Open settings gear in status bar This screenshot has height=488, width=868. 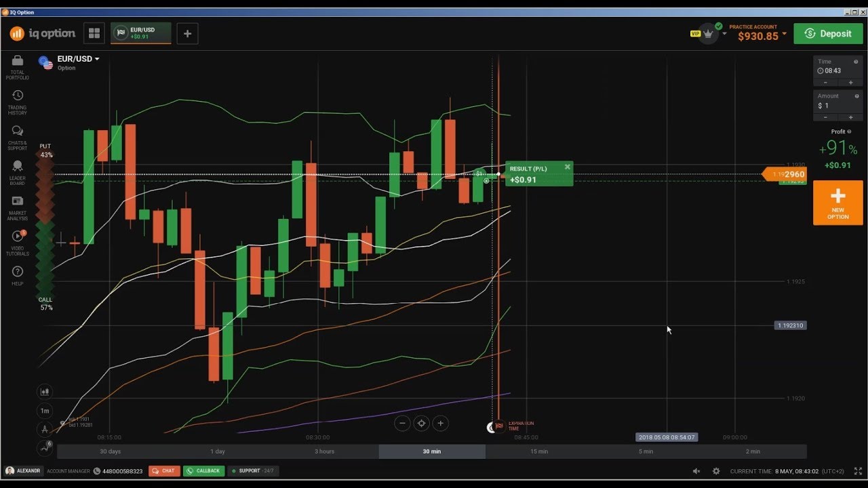point(716,471)
